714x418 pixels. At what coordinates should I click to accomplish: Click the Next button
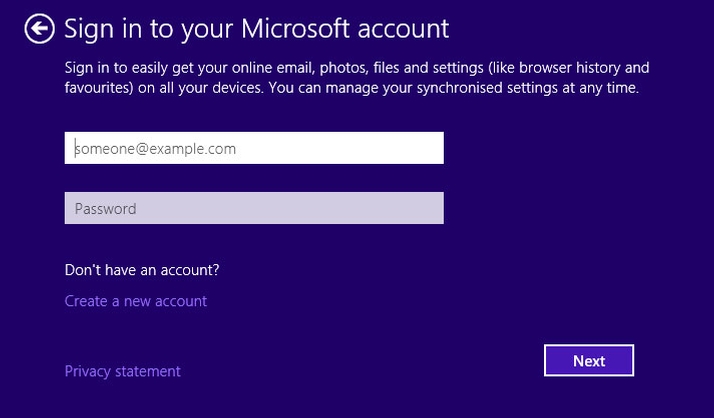pos(589,360)
